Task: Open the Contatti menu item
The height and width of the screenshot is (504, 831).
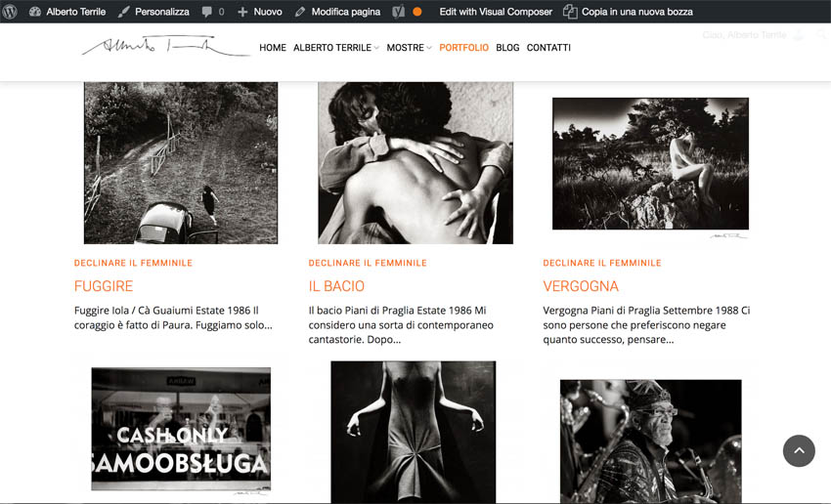Action: pos(548,48)
